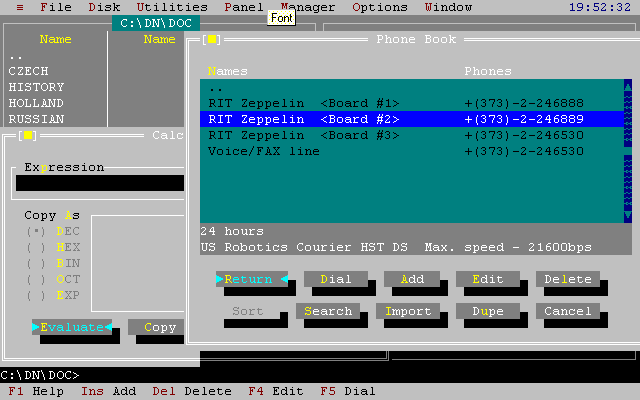
Task: Select EXP radio button in Copy As
Action: (x=53, y=295)
